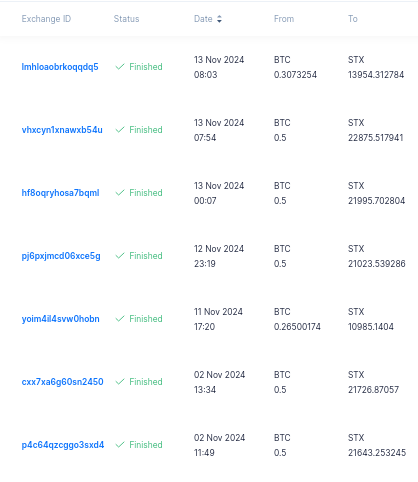Click the Finished checkmark for yoim4il4svw0hobn
The image size is (418, 482).
(120, 319)
